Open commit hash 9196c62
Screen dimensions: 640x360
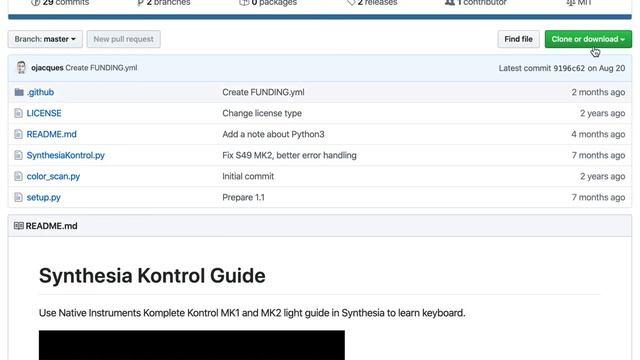point(569,68)
